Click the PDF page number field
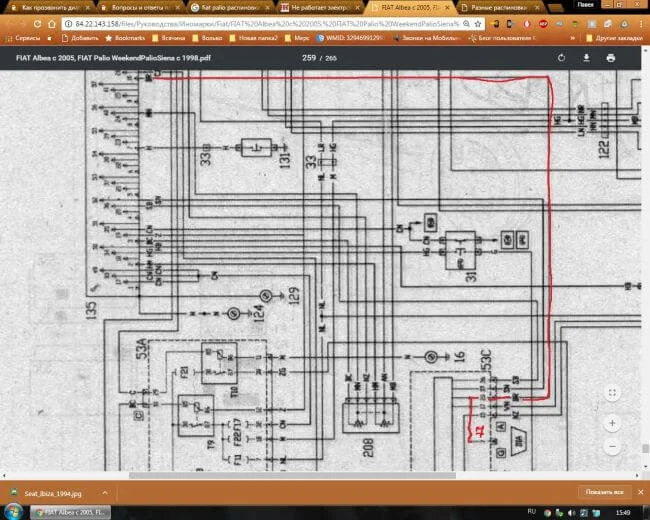650x520 pixels. [x=309, y=58]
